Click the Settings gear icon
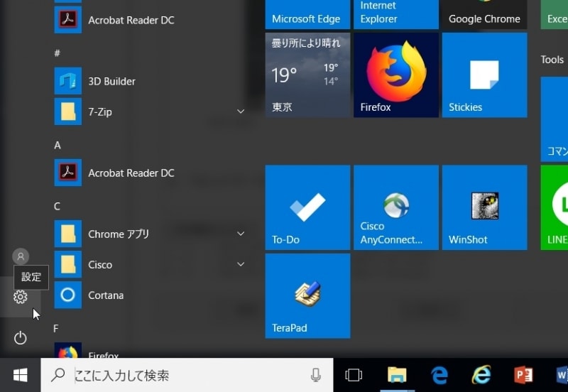 coord(21,297)
